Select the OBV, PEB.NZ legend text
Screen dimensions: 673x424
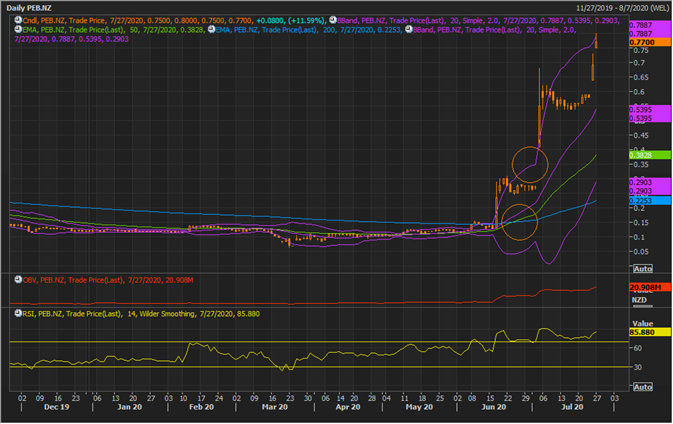[x=108, y=280]
